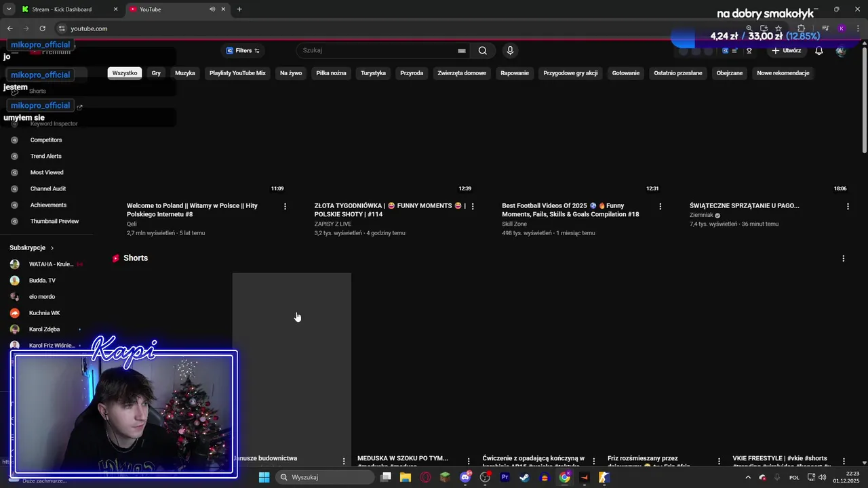Open YouTube notifications bell
The width and height of the screenshot is (868, 488).
pos(819,51)
